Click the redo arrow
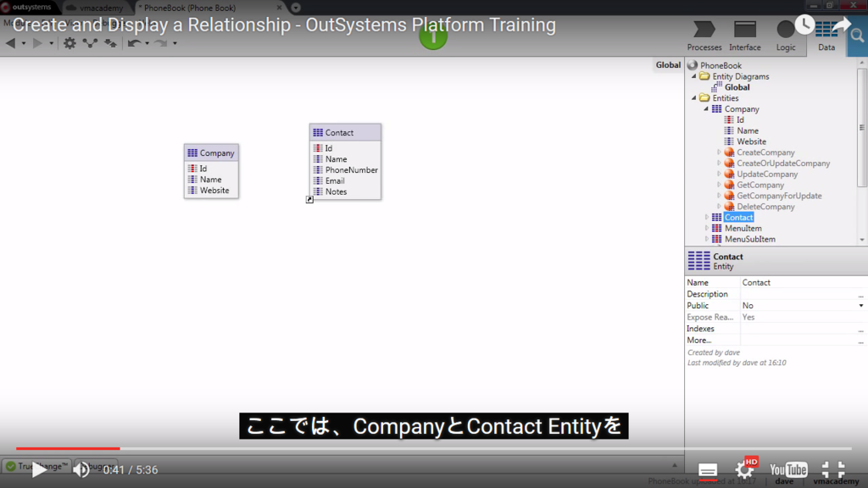 (x=160, y=43)
